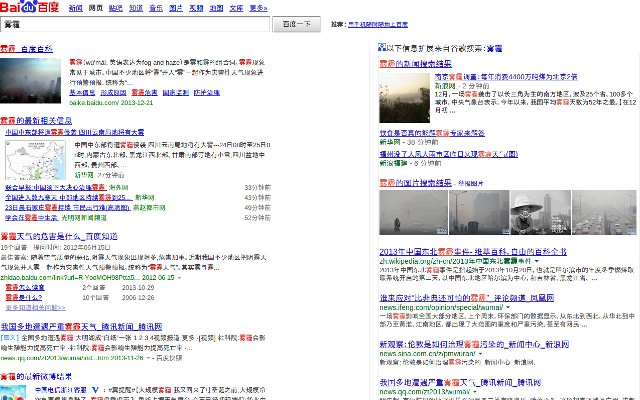Open 雾霾的最新相关信息 heading link
This screenshot has width=640, height=400.
[x=36, y=120]
